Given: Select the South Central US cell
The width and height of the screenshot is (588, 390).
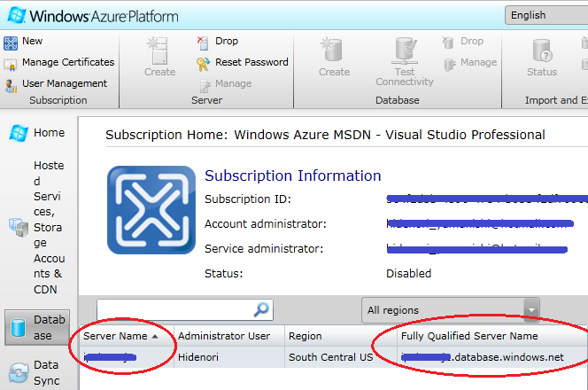Looking at the screenshot, I should click(x=341, y=357).
